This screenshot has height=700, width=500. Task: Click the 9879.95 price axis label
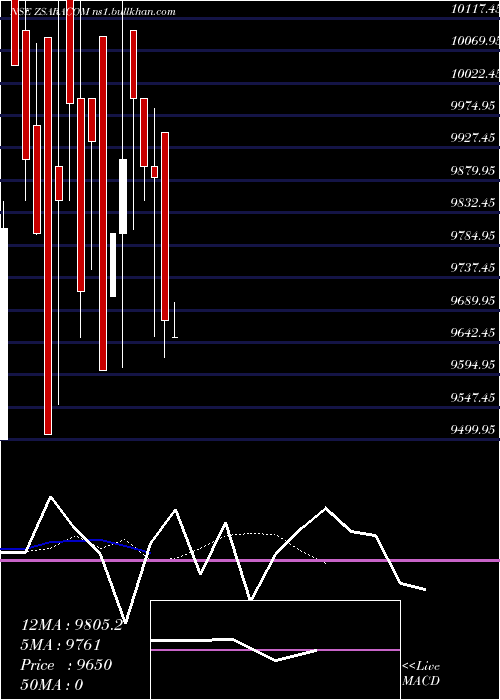pos(473,171)
